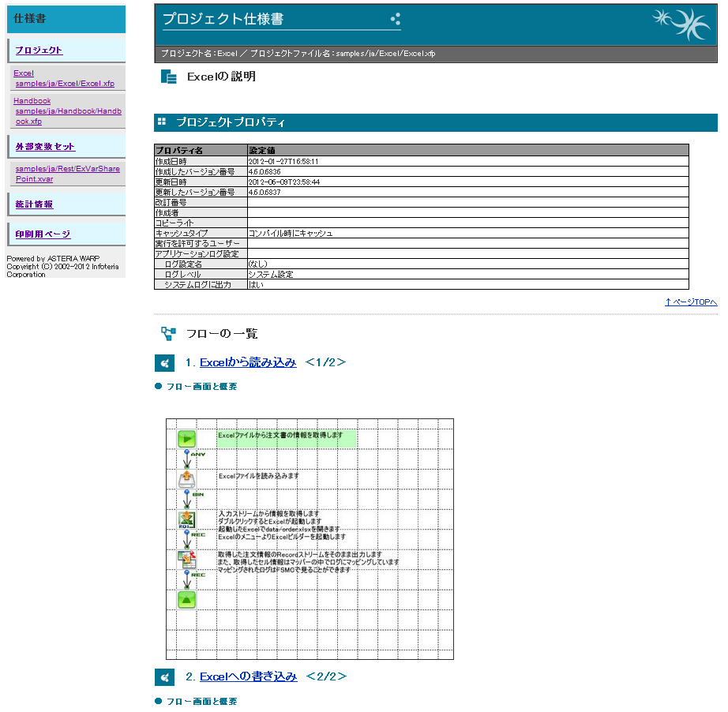Click the flow icon beside 'Excelへの書き込み'
The width and height of the screenshot is (728, 712).
(164, 677)
